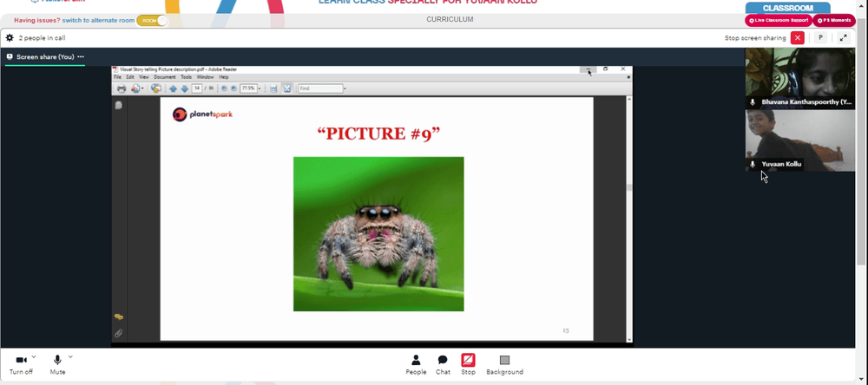Click the expand fullscreen arrows icon

843,38
